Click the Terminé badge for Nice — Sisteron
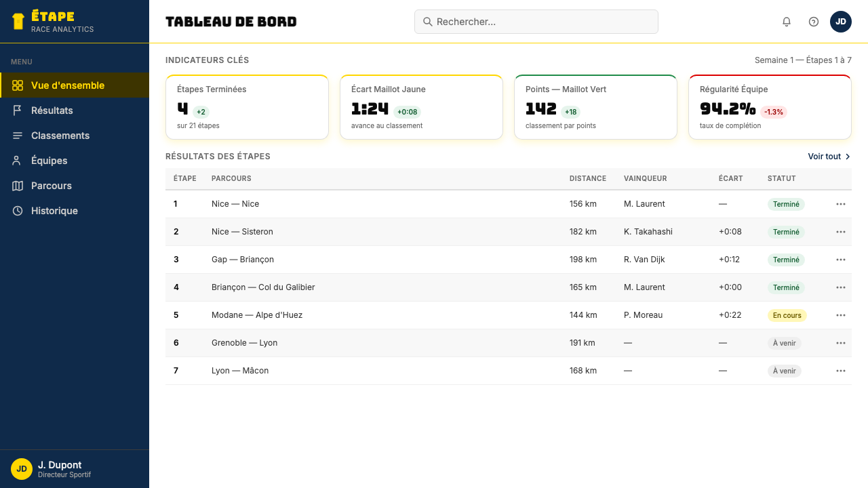Screen dimensions: 868x488 point(786,232)
